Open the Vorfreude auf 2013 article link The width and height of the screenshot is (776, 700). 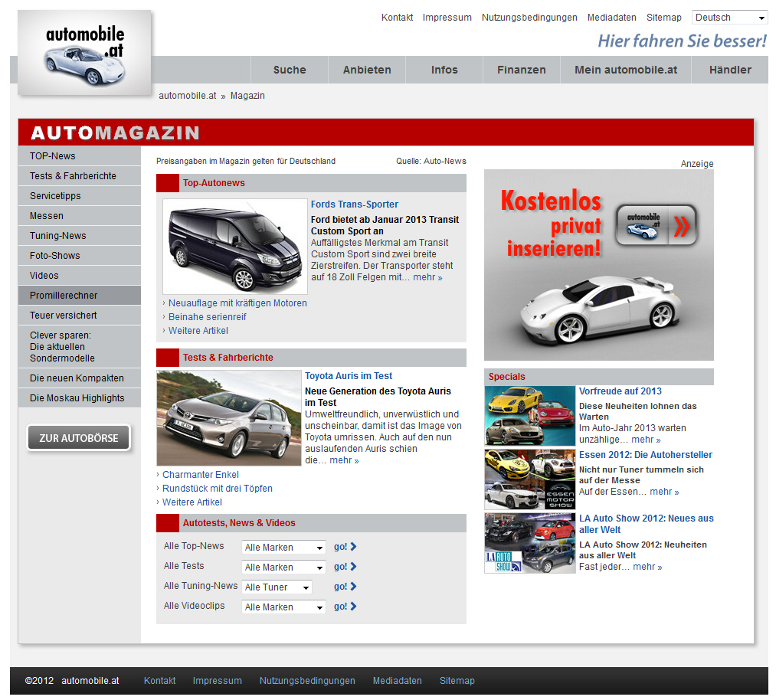620,391
